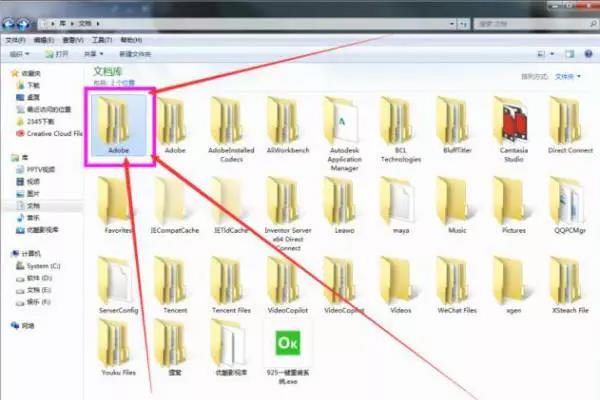Go back with the Back arrow button

click(x=8, y=24)
